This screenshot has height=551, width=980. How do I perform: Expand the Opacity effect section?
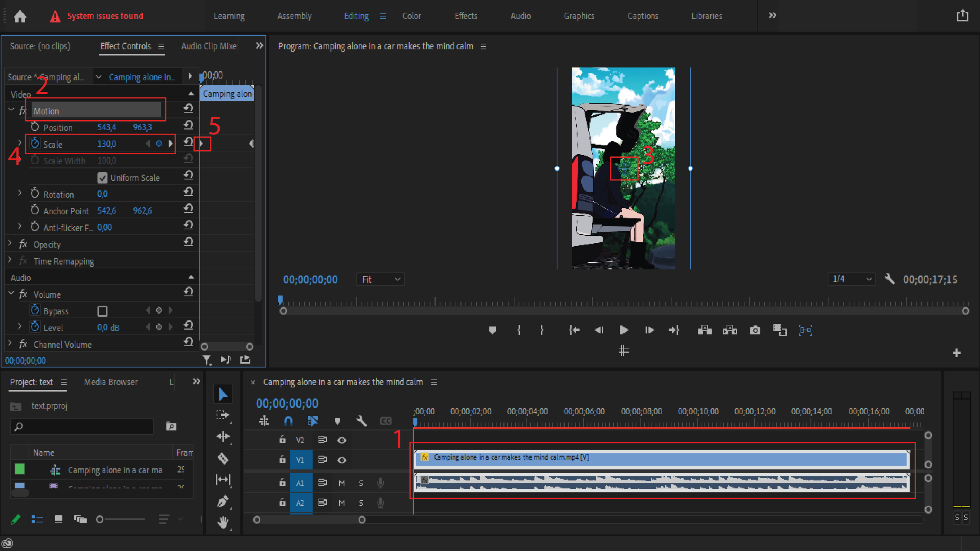10,244
